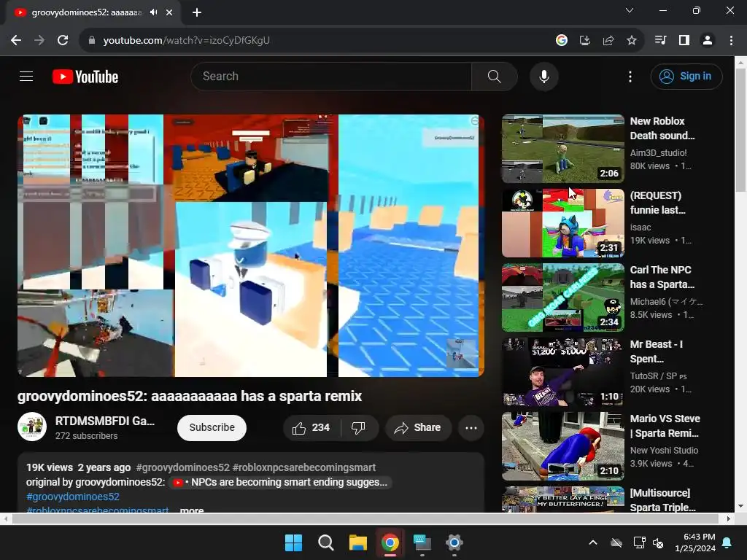Open File Explorer from the taskbar
The image size is (747, 560).
(357, 542)
